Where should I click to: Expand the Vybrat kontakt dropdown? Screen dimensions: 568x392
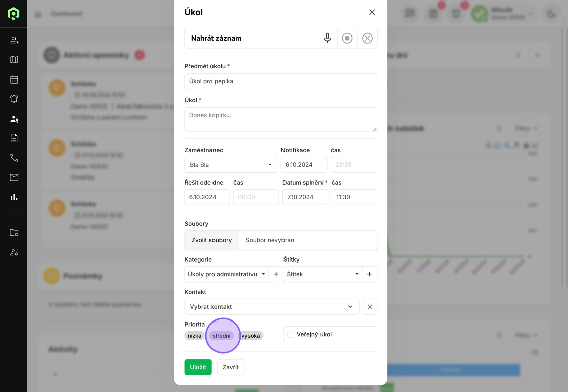[272, 307]
